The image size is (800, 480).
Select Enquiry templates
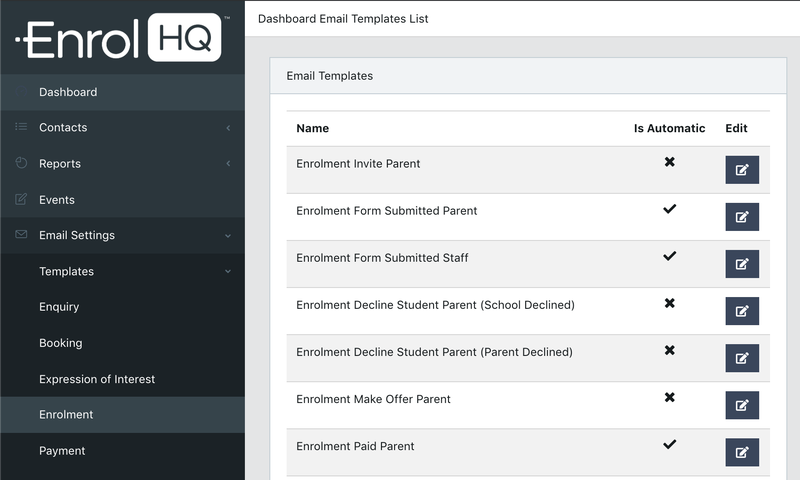click(59, 307)
